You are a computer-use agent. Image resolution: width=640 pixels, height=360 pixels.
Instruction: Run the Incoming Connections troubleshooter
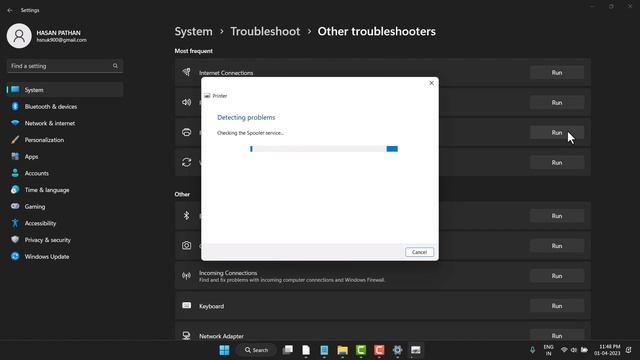pyautogui.click(x=557, y=276)
